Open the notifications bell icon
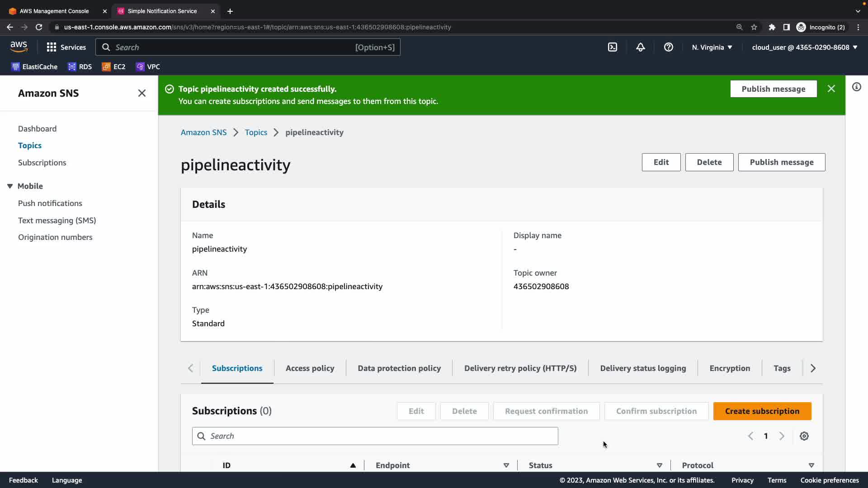Screen dimensions: 868x488 point(641,47)
